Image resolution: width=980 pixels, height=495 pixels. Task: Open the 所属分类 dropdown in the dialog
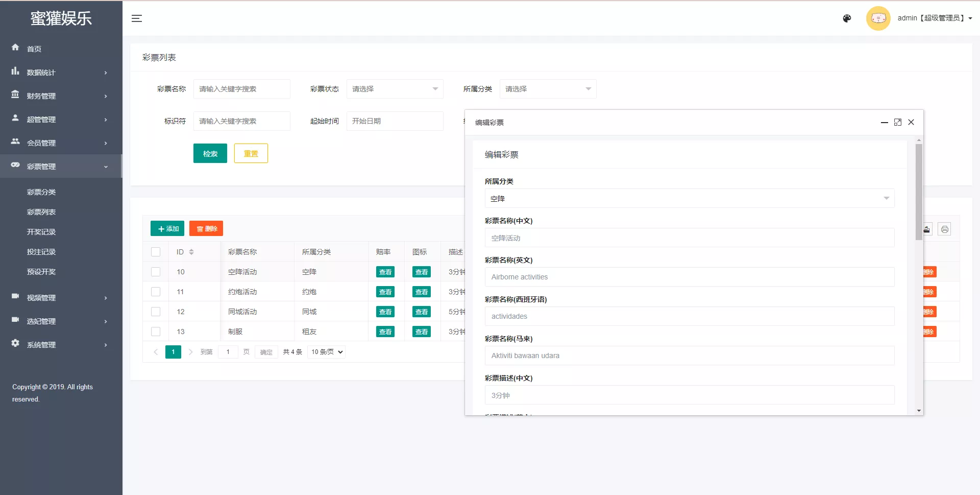coord(689,198)
